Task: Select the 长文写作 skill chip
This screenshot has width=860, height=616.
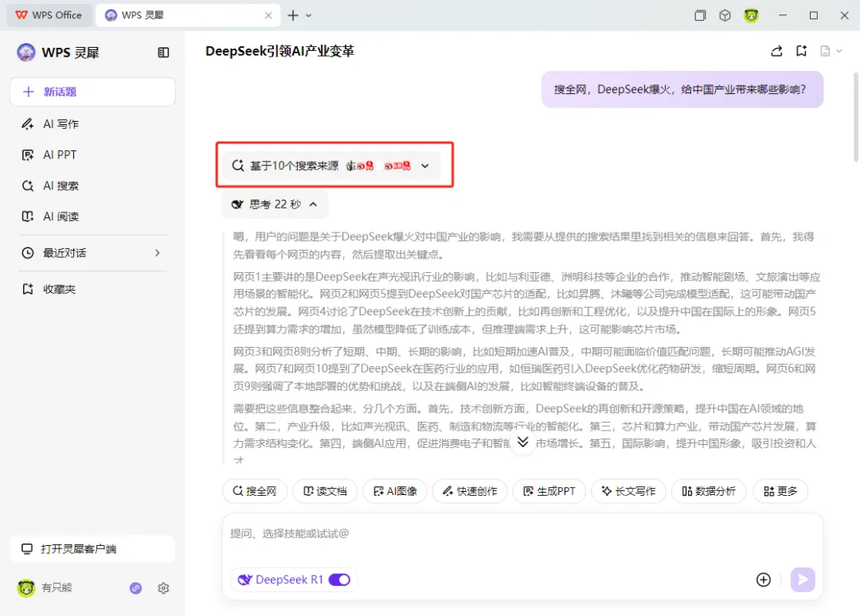Action: [628, 491]
